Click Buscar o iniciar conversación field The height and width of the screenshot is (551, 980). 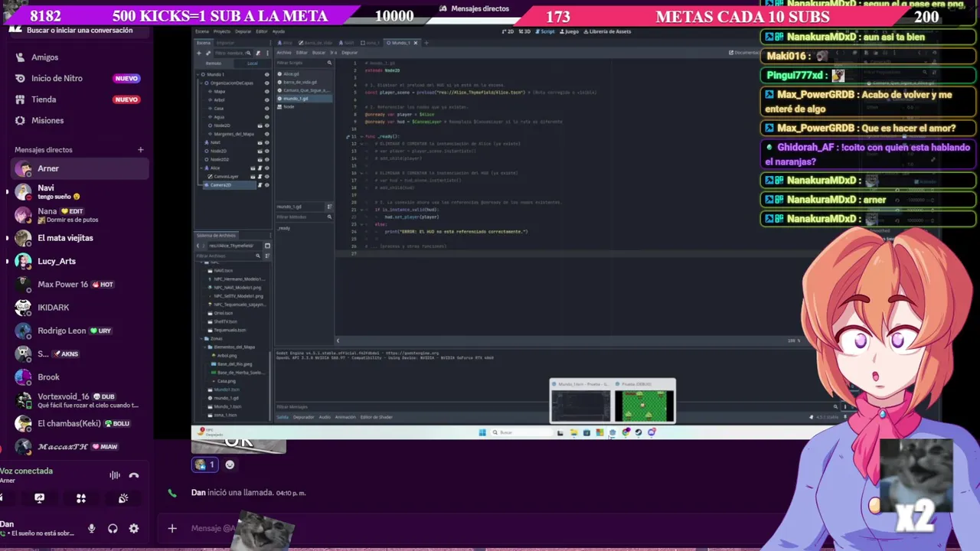click(79, 30)
